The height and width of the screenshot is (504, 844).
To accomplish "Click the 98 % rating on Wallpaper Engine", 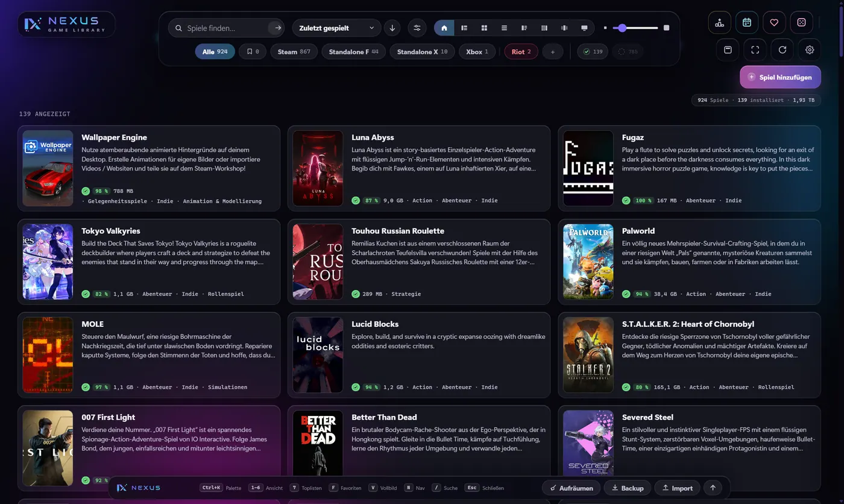I will click(101, 191).
